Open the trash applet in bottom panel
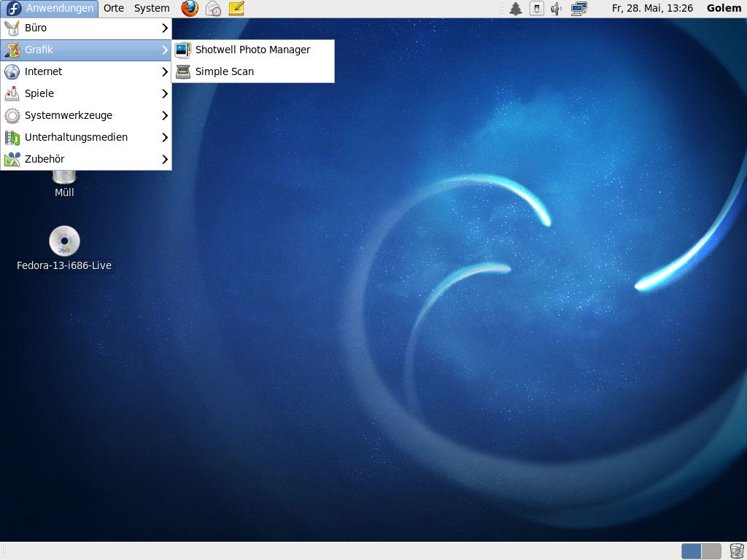747x560 pixels. (x=737, y=551)
